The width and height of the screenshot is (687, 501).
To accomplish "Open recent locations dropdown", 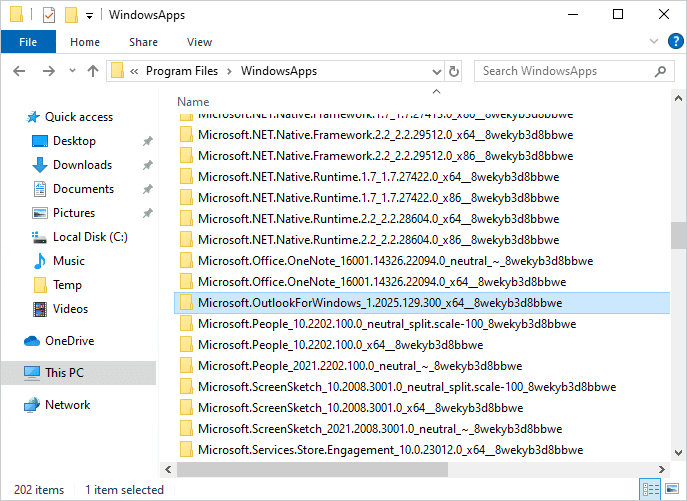I will (x=72, y=71).
